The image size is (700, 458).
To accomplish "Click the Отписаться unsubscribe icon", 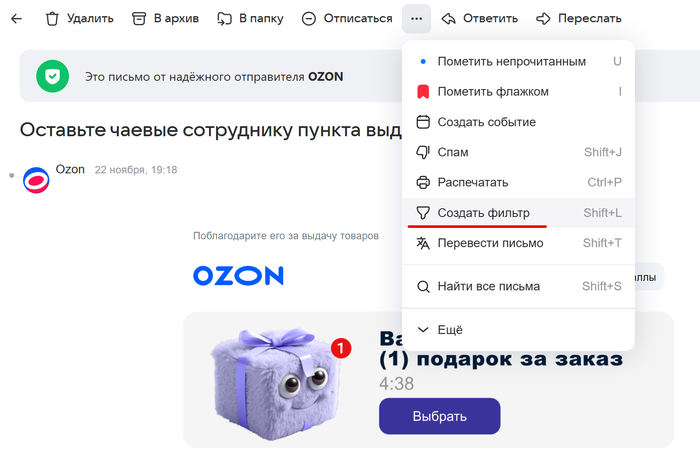I will click(x=309, y=18).
